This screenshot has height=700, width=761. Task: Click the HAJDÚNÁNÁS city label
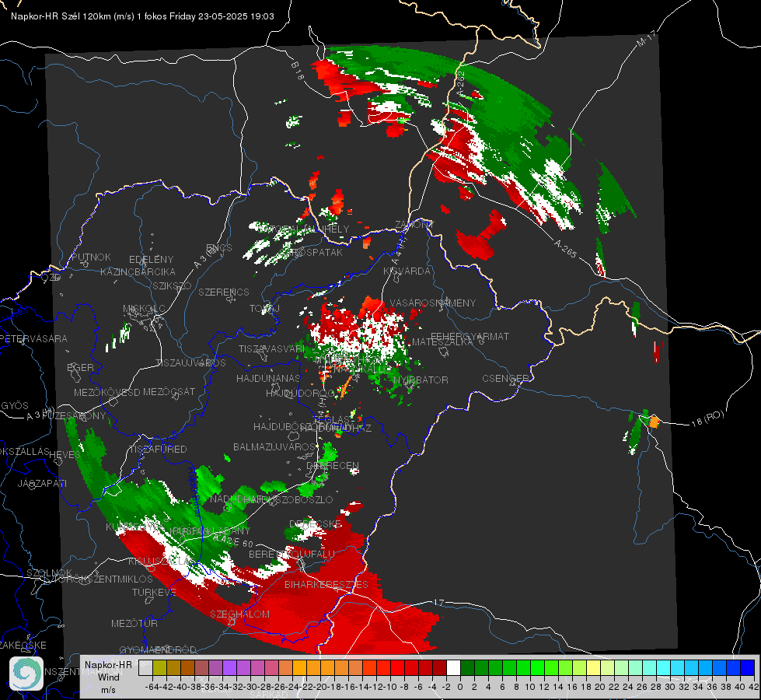268,378
